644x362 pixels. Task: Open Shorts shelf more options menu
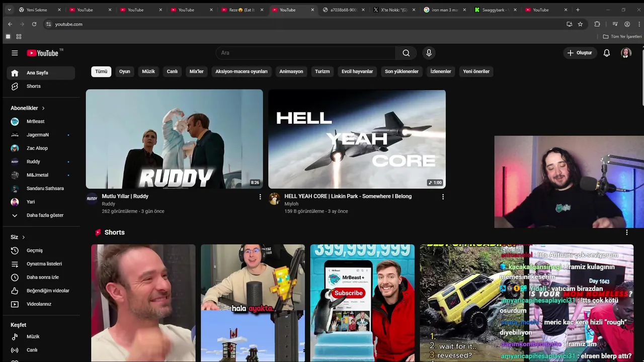point(626,232)
